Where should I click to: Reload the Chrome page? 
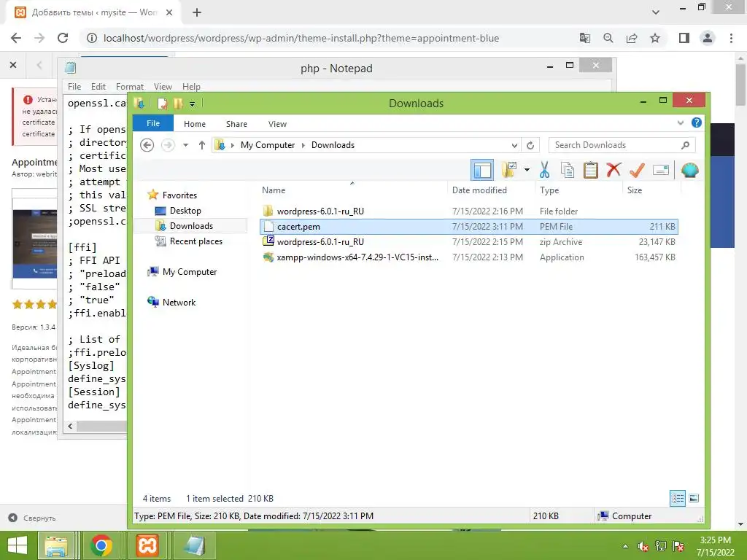tap(63, 38)
